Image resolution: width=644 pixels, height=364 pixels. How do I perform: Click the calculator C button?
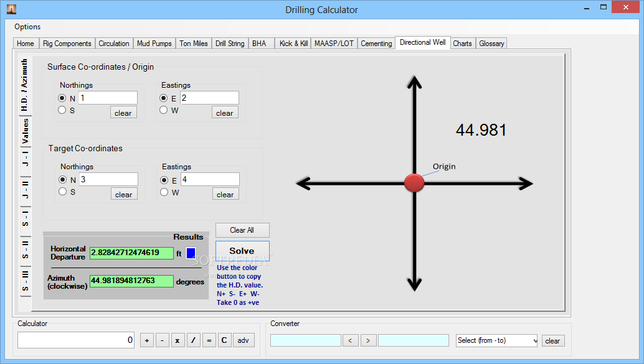point(224,340)
